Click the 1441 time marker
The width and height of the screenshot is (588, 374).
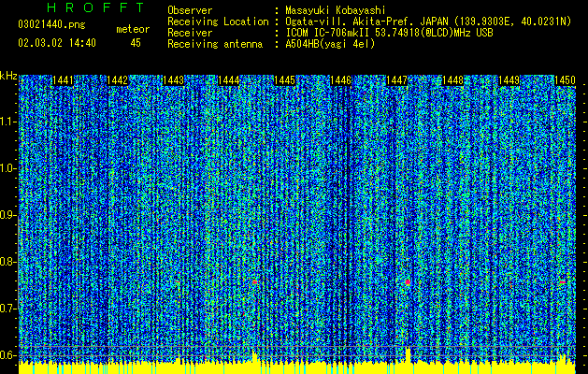[x=63, y=80]
